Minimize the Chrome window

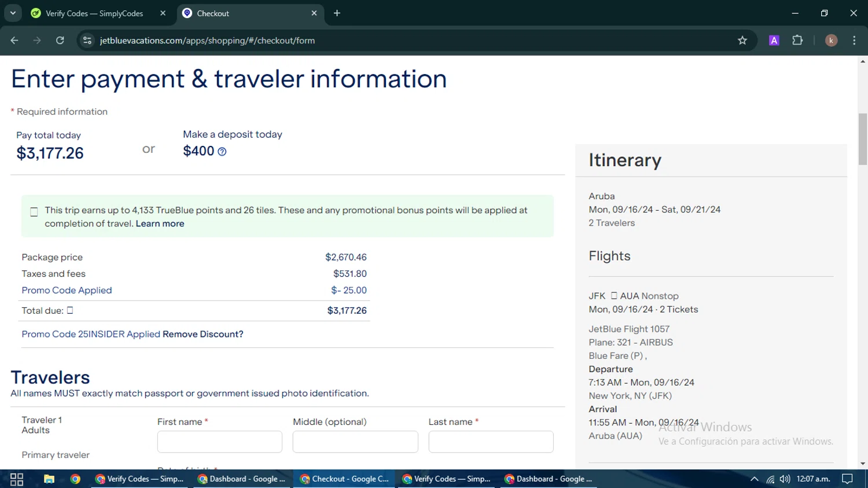coord(795,13)
